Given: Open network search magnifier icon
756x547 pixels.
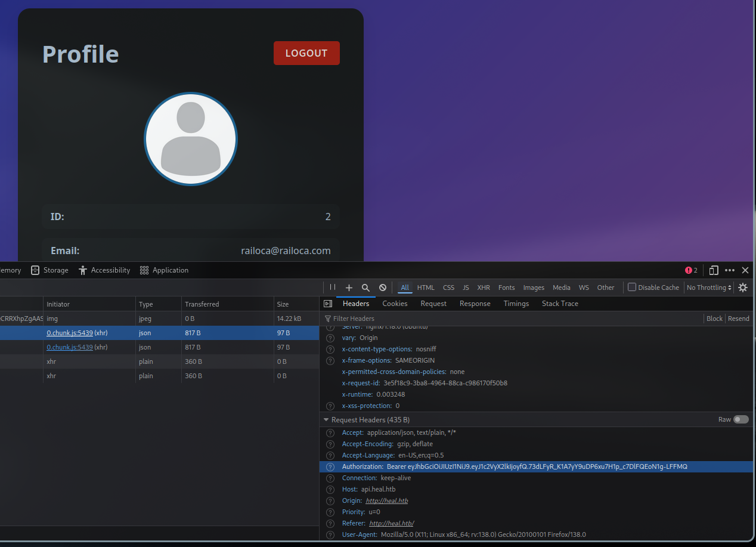Looking at the screenshot, I should [x=366, y=288].
